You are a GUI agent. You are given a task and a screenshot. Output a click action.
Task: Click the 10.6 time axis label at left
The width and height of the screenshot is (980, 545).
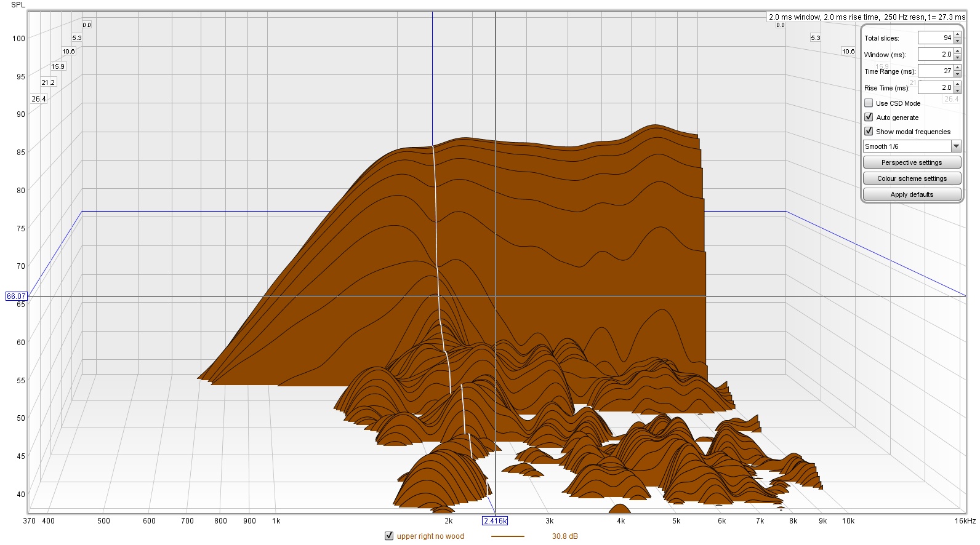click(68, 52)
